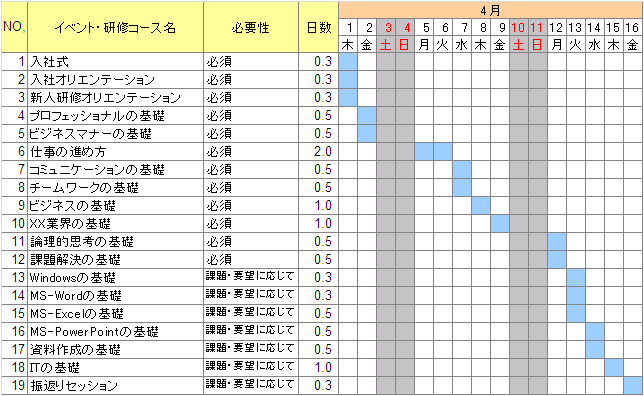This screenshot has width=644, height=396.
Task: Click コミュニケーションの基礎 course name
Action: [x=115, y=170]
